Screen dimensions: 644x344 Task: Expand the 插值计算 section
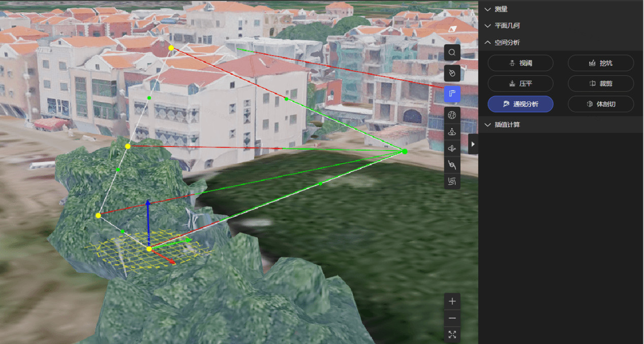click(x=507, y=125)
